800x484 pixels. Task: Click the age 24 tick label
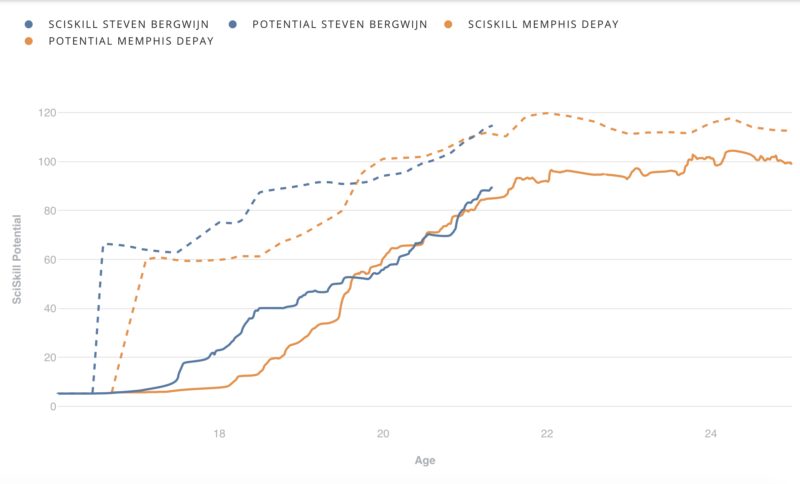(710, 434)
